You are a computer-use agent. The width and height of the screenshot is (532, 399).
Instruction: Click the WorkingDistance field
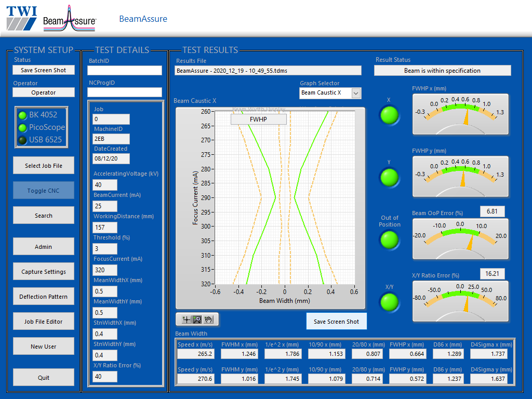(x=105, y=228)
